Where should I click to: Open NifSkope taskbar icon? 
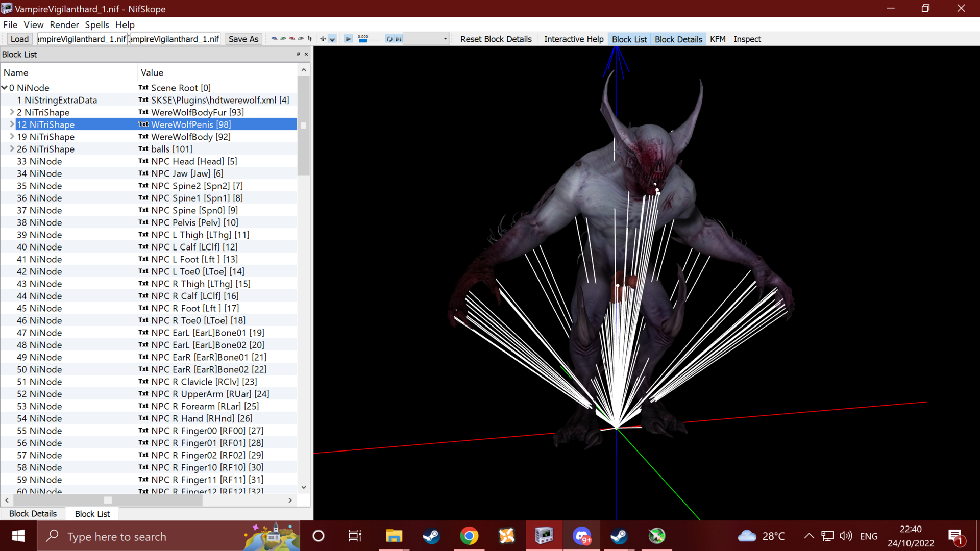tap(544, 536)
